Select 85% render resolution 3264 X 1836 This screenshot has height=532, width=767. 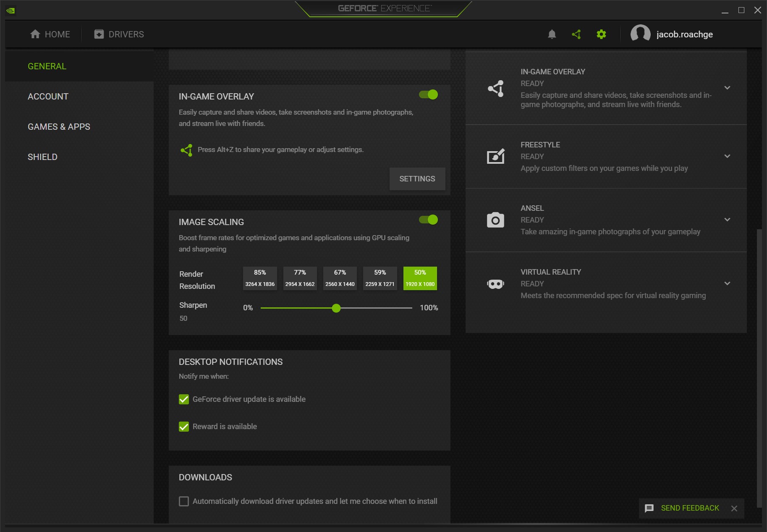click(x=260, y=278)
